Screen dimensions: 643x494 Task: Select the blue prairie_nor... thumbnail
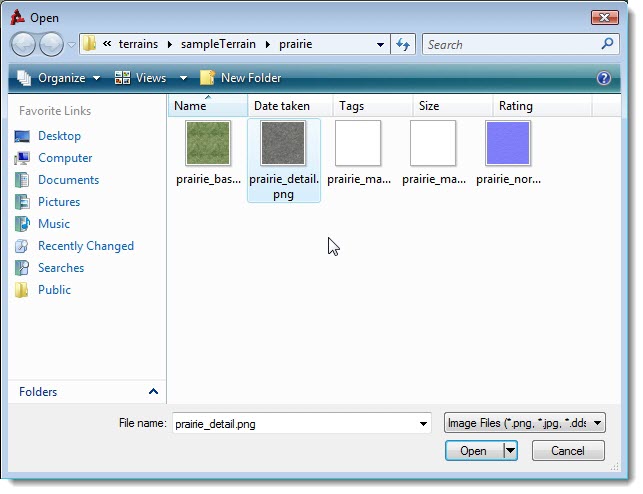[508, 143]
